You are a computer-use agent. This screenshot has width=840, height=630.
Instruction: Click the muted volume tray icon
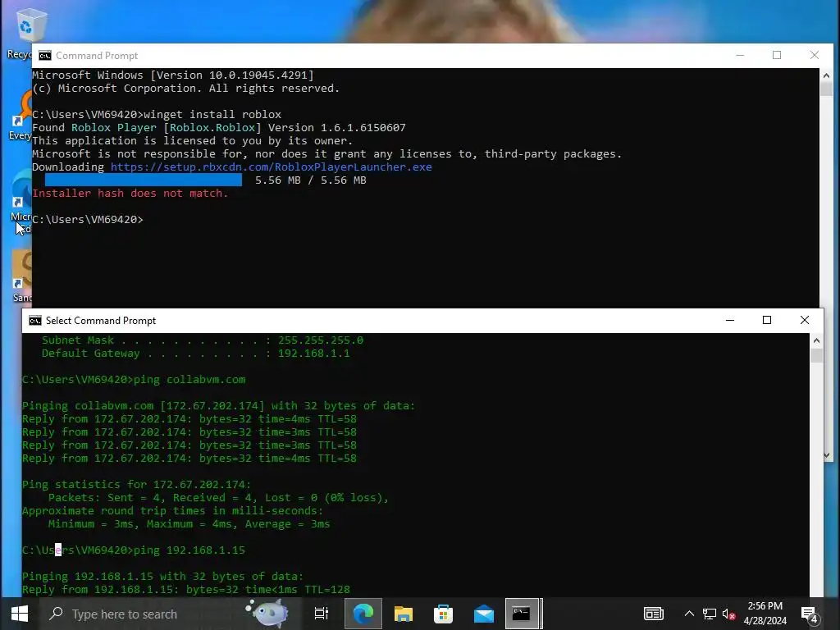coord(728,614)
